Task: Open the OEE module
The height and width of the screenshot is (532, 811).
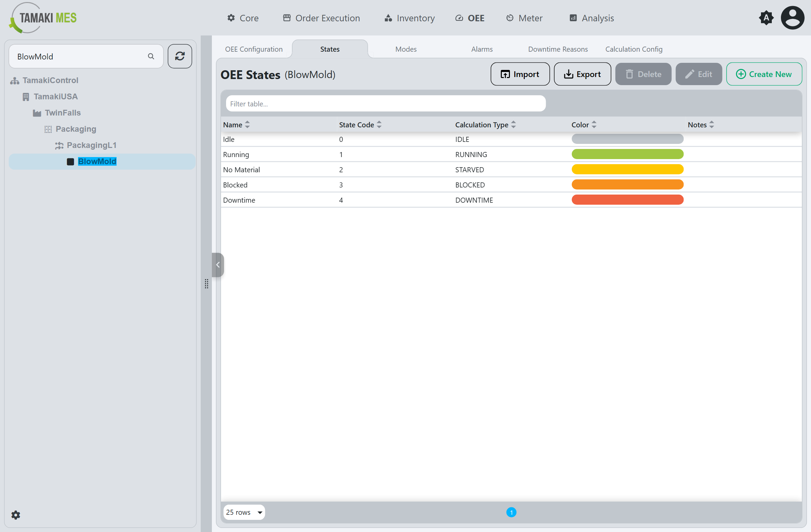Action: tap(470, 18)
